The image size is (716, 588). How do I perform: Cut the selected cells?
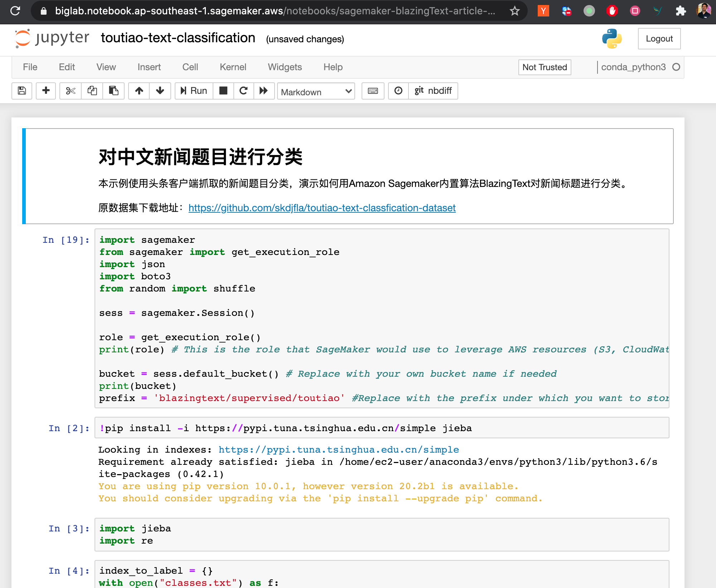[70, 91]
